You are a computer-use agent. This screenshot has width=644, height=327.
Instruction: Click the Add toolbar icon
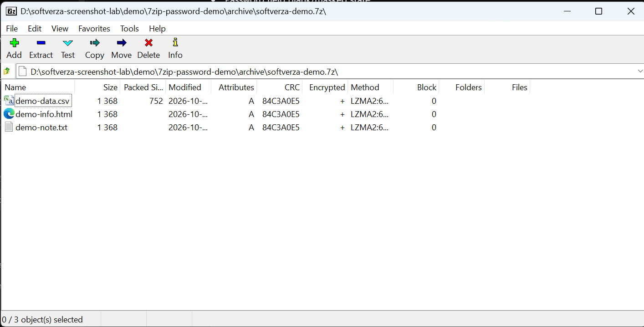[14, 43]
